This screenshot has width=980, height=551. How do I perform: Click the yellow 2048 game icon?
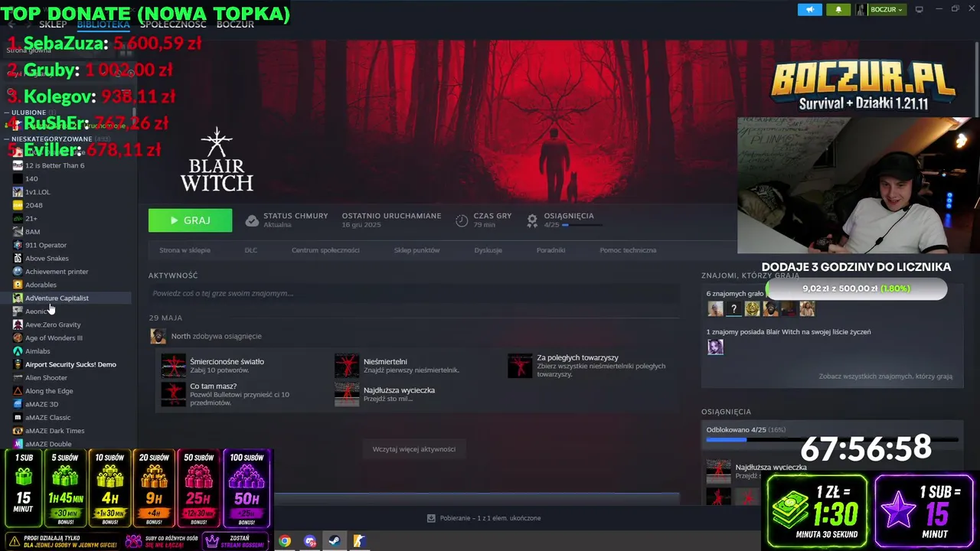coord(18,205)
